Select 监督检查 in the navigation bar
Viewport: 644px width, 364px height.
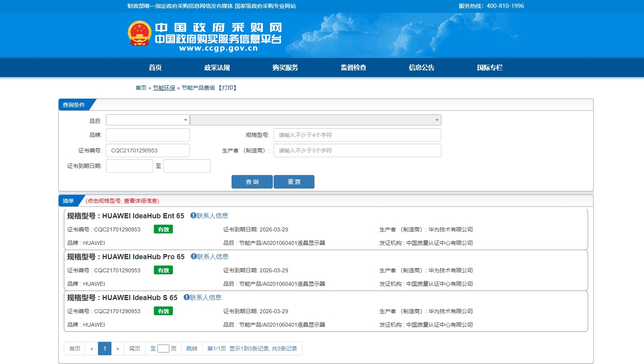click(x=353, y=67)
